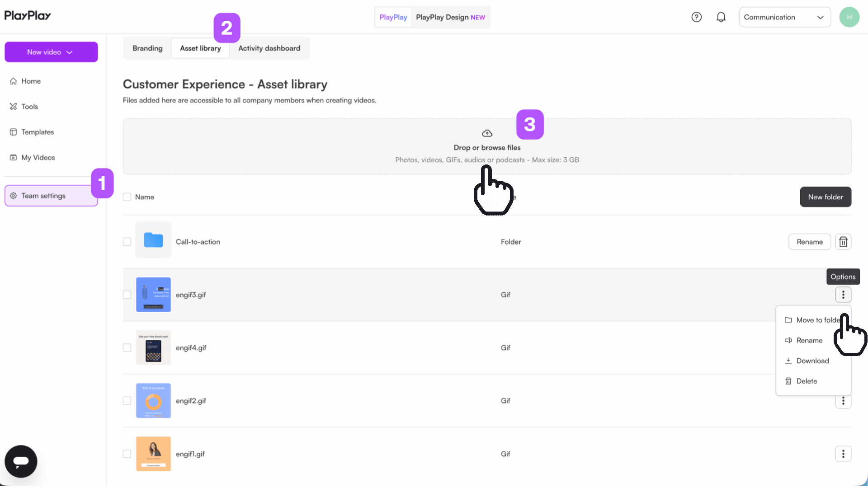Click the Download arrow icon in menu
The height and width of the screenshot is (488, 868).
tap(788, 361)
